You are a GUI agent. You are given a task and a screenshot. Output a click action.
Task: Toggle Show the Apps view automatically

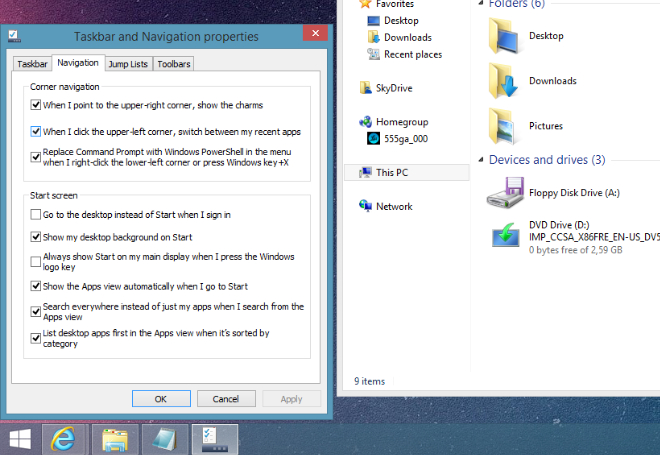pyautogui.click(x=36, y=286)
